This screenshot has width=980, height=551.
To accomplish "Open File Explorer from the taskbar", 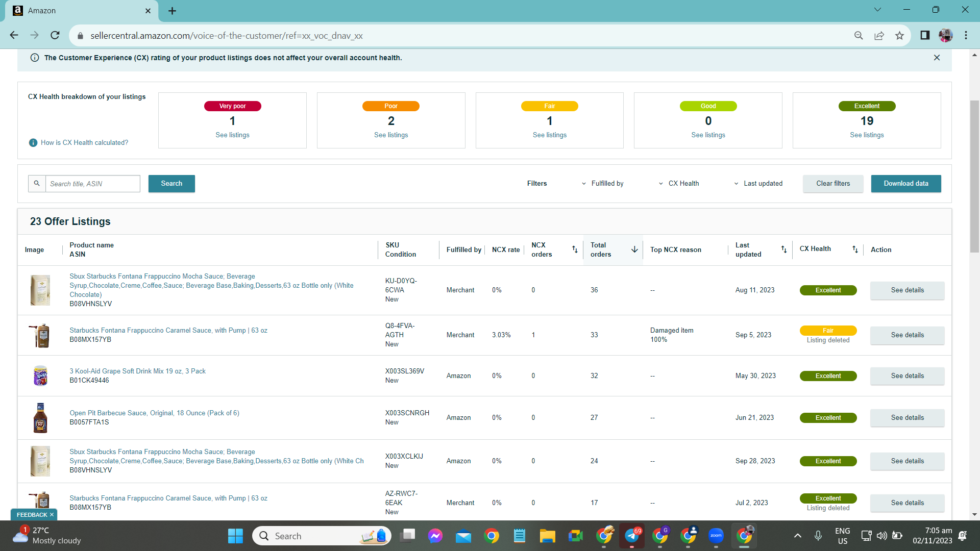I will tap(547, 536).
